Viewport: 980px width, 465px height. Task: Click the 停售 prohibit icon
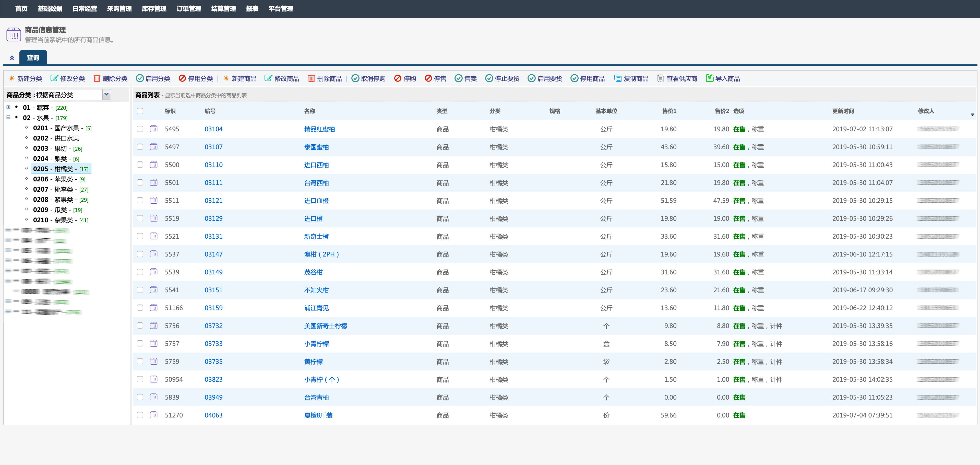point(428,78)
